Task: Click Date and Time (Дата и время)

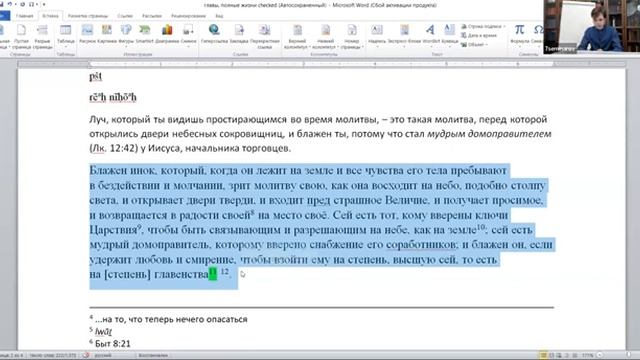Action: coord(479,36)
